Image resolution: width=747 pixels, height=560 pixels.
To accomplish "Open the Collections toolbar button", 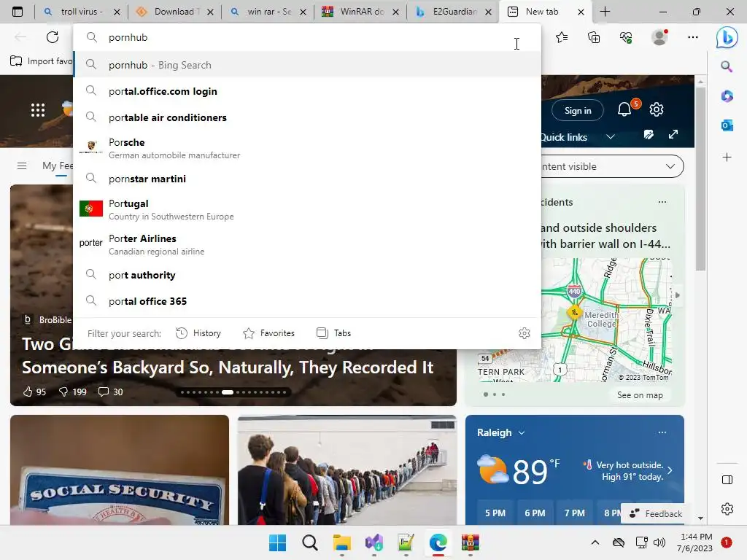I will (x=594, y=37).
